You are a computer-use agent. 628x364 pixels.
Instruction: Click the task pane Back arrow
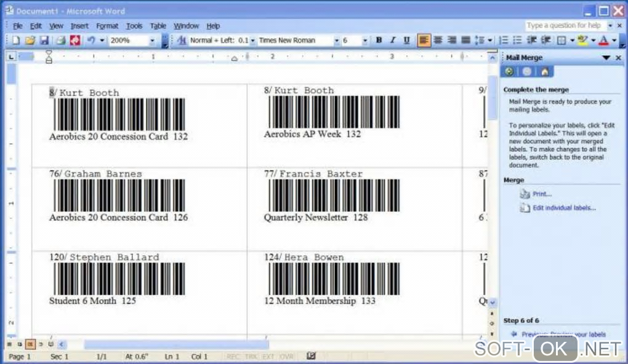point(509,71)
